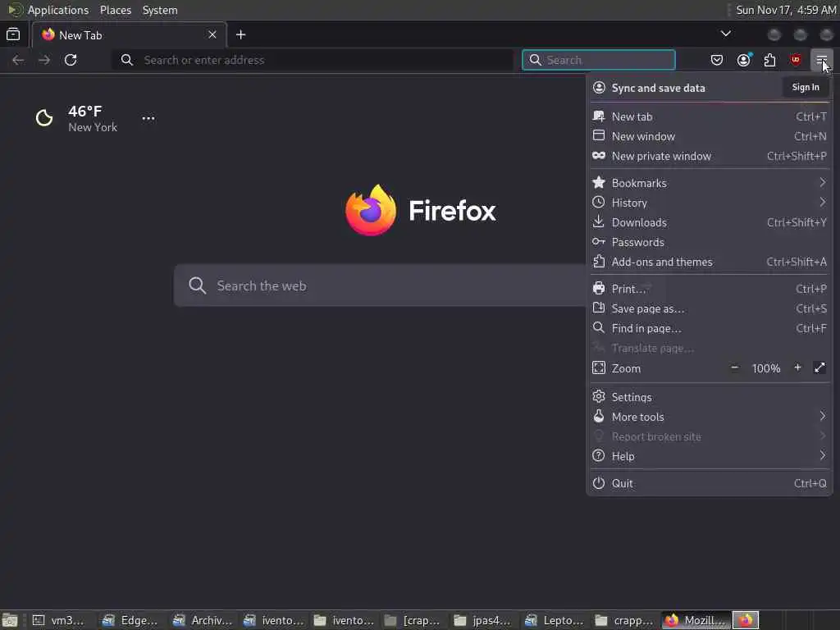Open Settings from the menu
840x630 pixels.
(x=710, y=397)
